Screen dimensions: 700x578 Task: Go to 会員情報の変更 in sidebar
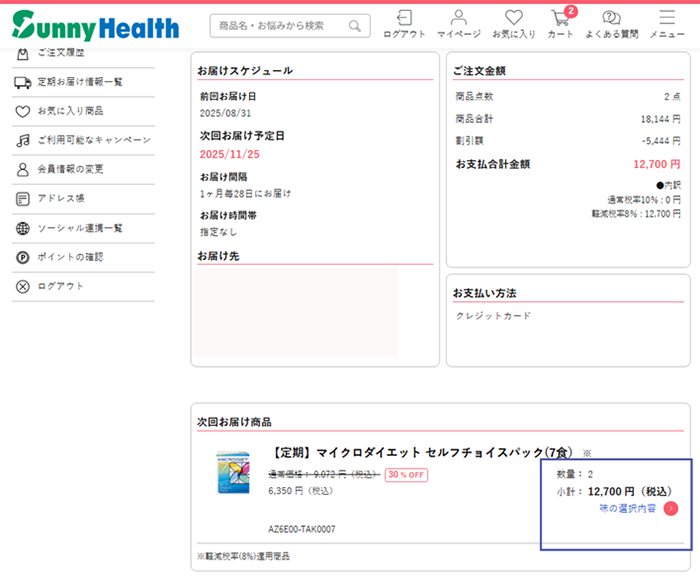70,169
